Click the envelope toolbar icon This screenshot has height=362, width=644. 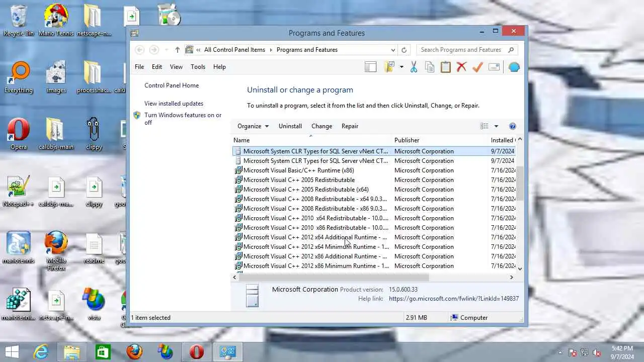click(494, 67)
